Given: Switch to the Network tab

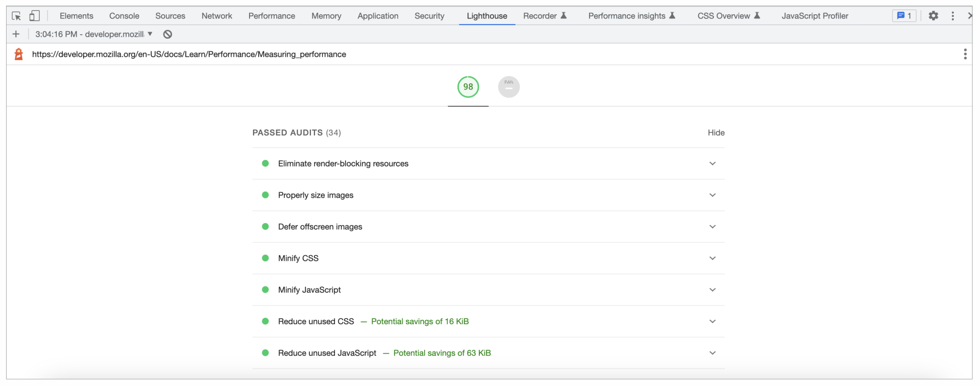Looking at the screenshot, I should (216, 16).
